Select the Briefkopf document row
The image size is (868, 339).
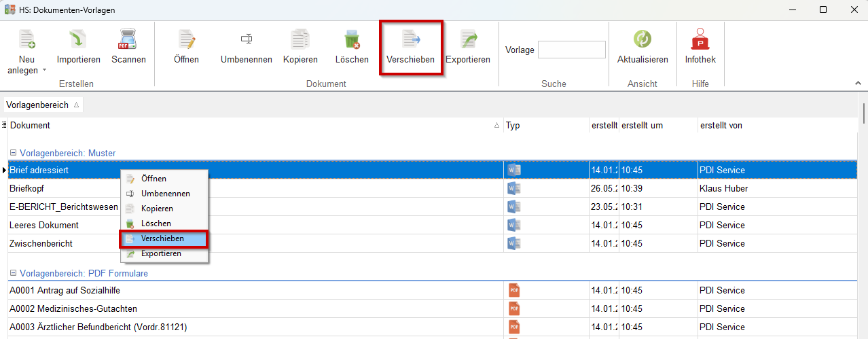[x=434, y=188]
